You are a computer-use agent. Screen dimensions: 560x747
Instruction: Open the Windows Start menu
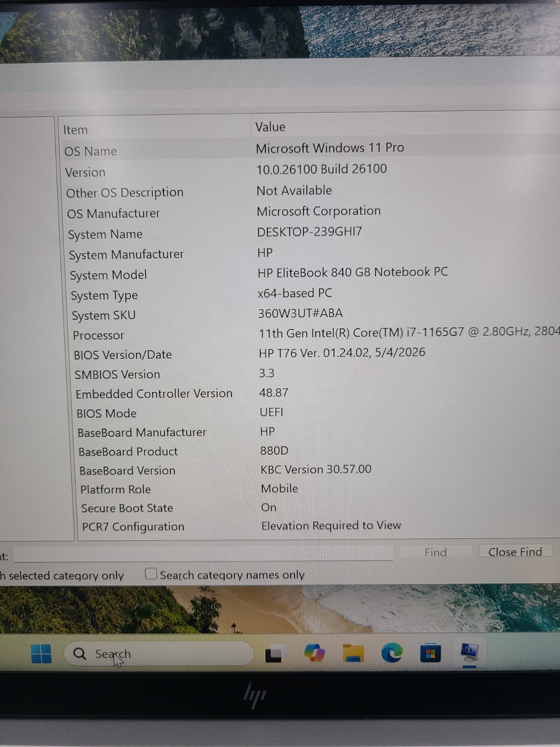pos(41,653)
